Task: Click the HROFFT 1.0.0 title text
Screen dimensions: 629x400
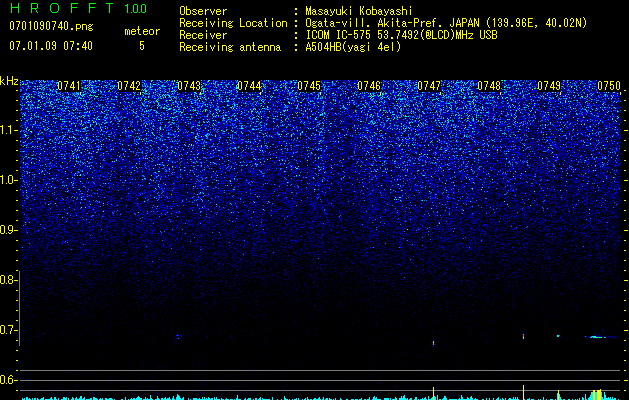Action: pyautogui.click(x=78, y=8)
